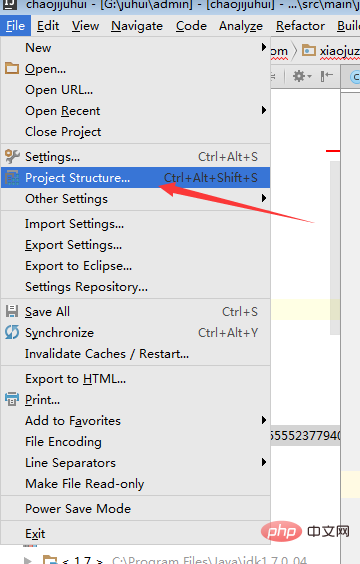The image size is (360, 564).
Task: Open the Navigate menu
Action: click(137, 26)
